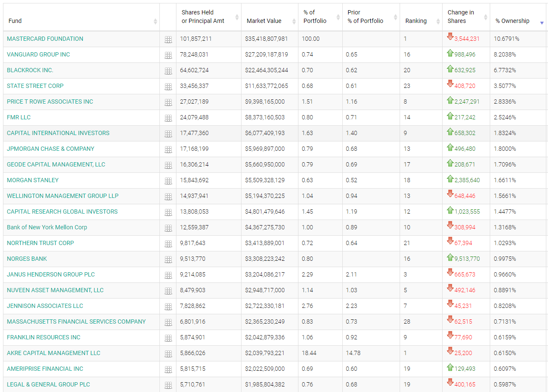Sort table by Ranking column
Image resolution: width=548 pixels, height=392 pixels.
click(421, 17)
